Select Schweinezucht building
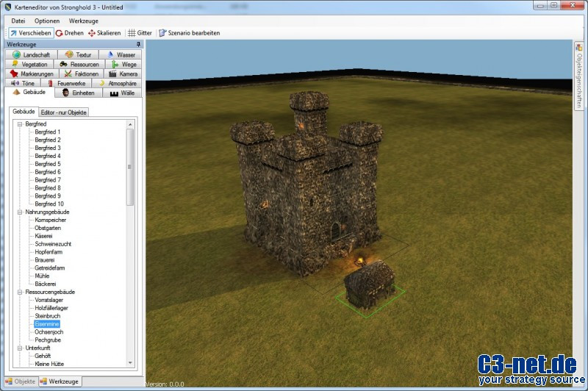588x391 pixels. (x=53, y=244)
